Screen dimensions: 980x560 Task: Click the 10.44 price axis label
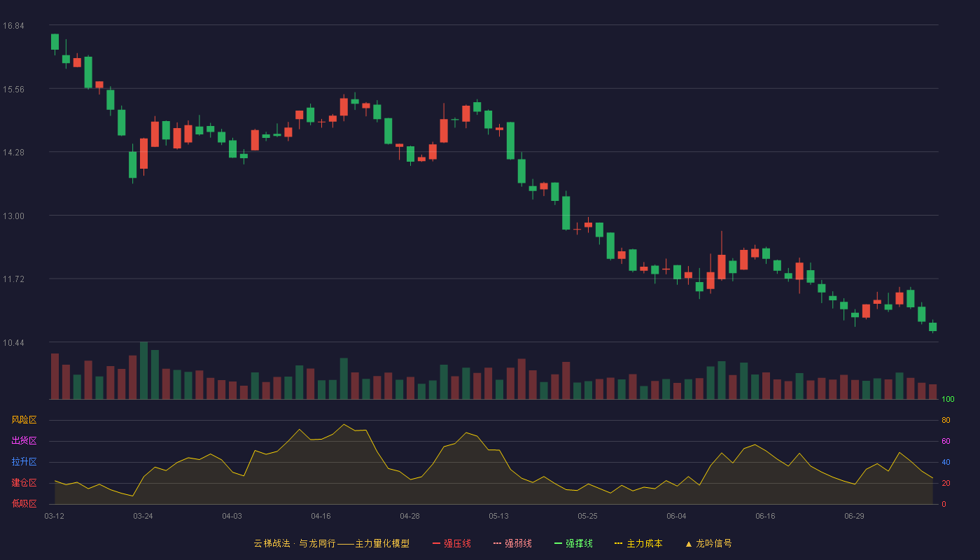coord(13,343)
